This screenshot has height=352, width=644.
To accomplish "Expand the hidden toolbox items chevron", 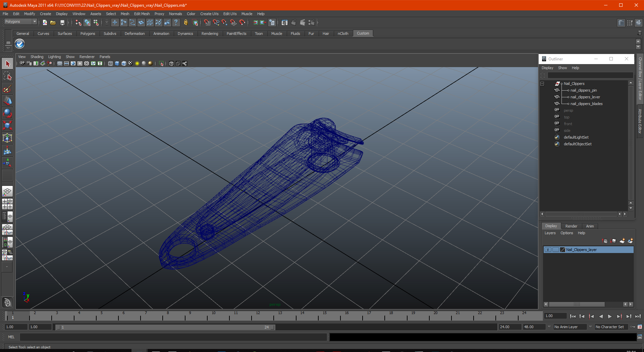I will [x=7, y=267].
